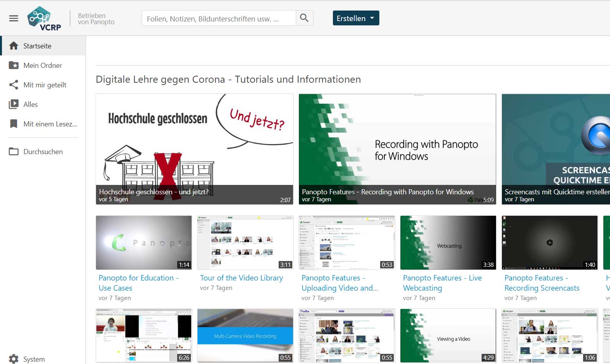Open Panopto Features - Recording Screencasts link

click(542, 283)
